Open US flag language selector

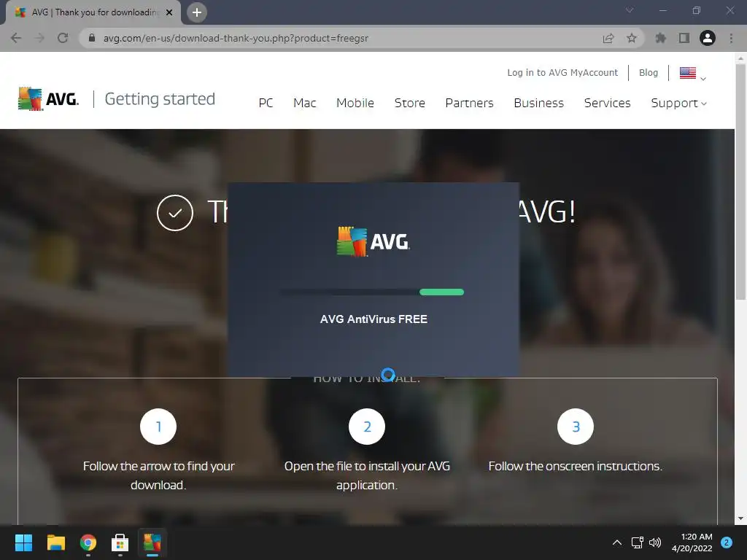tap(692, 73)
